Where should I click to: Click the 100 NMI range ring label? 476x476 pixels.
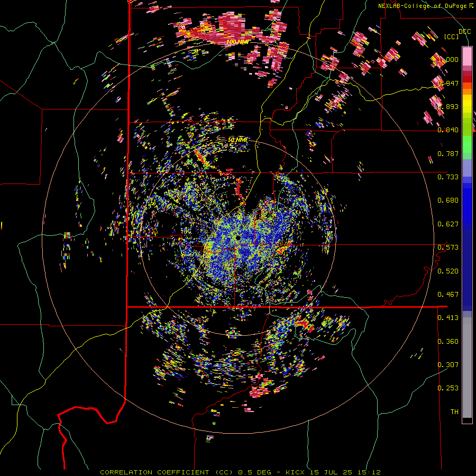pos(237,42)
